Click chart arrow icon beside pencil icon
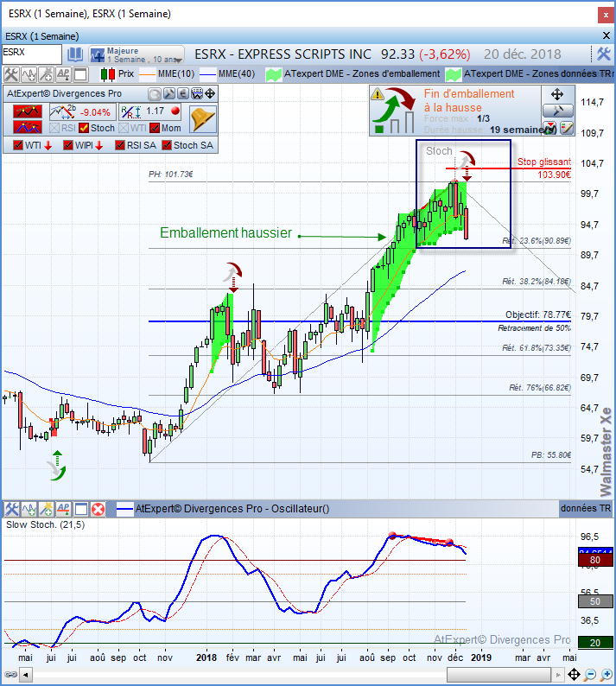The image size is (616, 686). pos(550,128)
